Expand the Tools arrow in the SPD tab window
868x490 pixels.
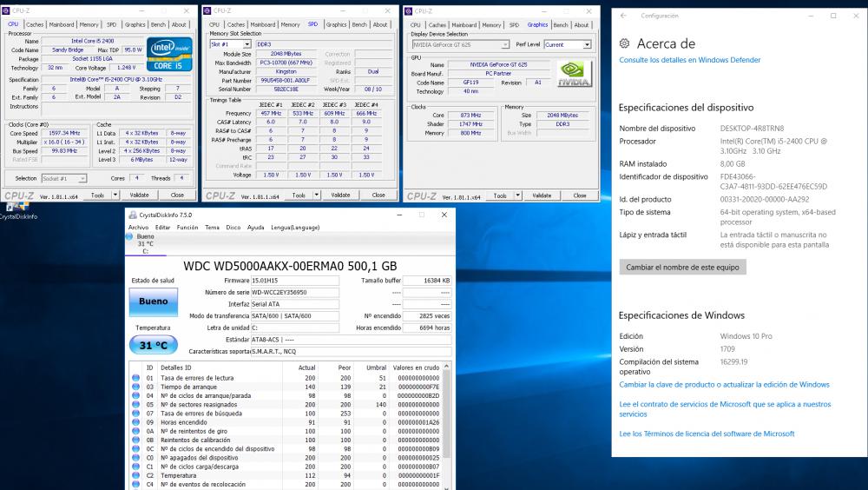(316, 195)
